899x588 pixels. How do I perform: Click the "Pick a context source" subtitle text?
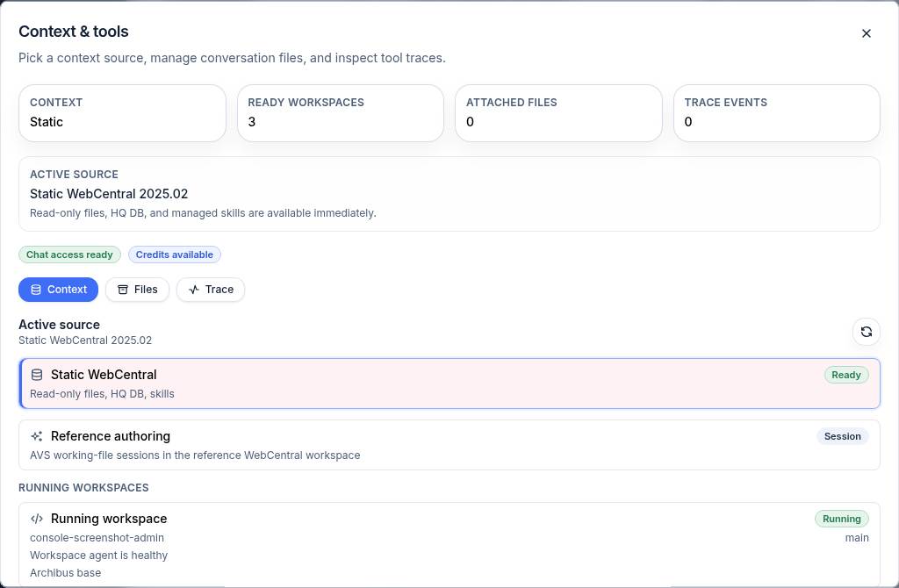tap(232, 58)
